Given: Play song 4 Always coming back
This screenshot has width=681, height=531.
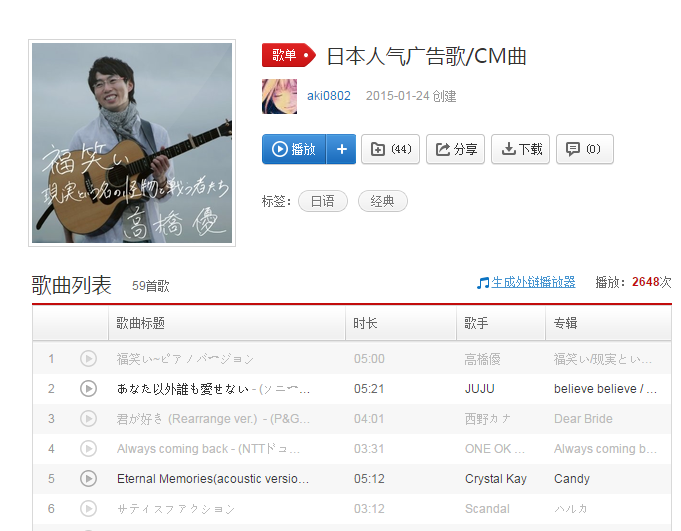Looking at the screenshot, I should coord(89,449).
